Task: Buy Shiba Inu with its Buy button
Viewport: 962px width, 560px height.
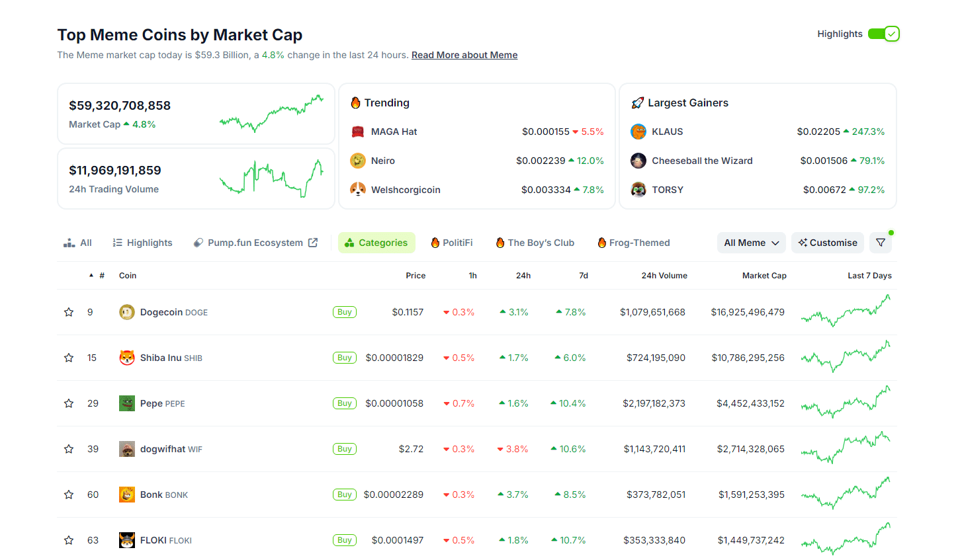Action: (345, 358)
